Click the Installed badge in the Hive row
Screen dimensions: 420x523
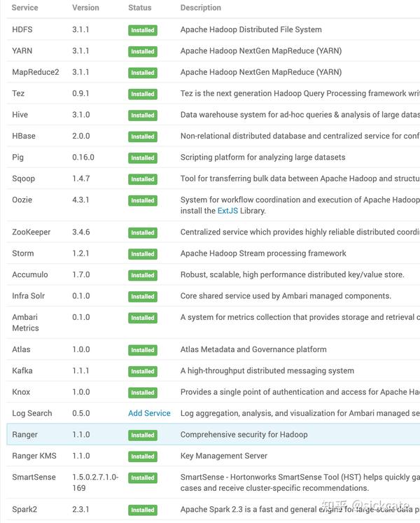tap(142, 116)
